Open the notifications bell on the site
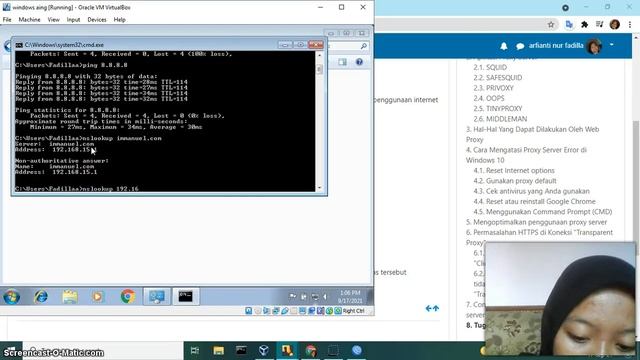 point(504,46)
